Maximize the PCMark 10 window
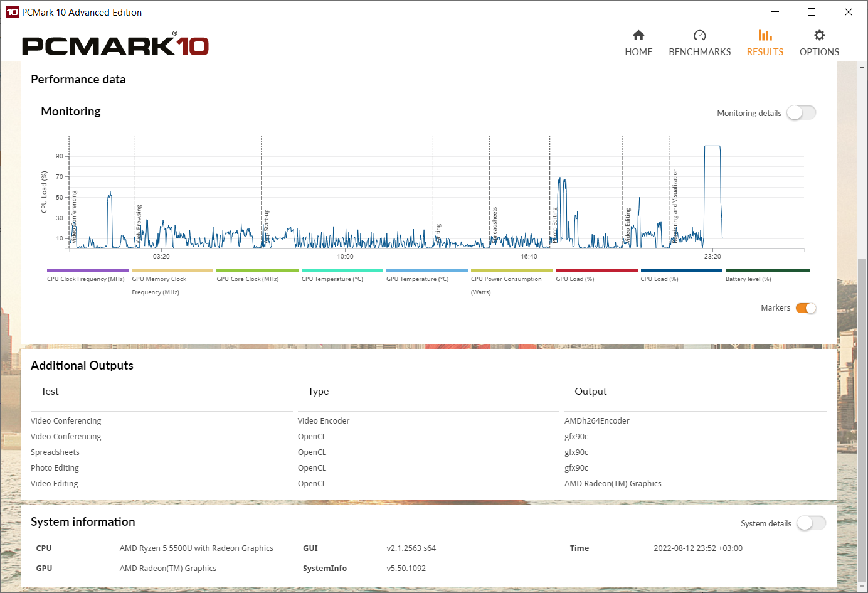This screenshot has height=593, width=868. point(812,12)
